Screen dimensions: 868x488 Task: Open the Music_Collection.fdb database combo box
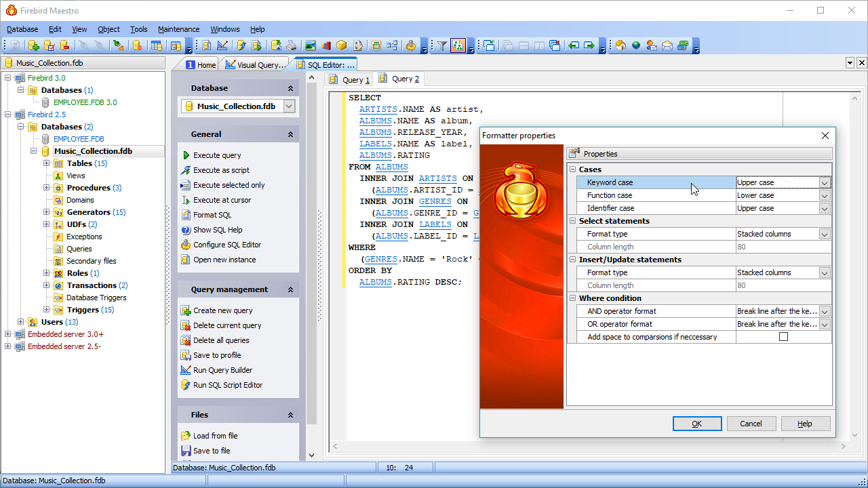(x=289, y=106)
